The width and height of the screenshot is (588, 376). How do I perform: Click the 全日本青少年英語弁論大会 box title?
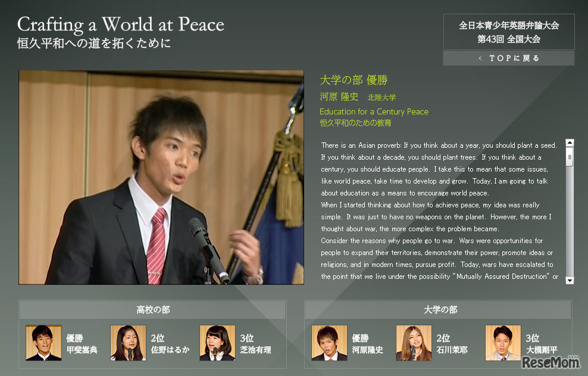(509, 26)
